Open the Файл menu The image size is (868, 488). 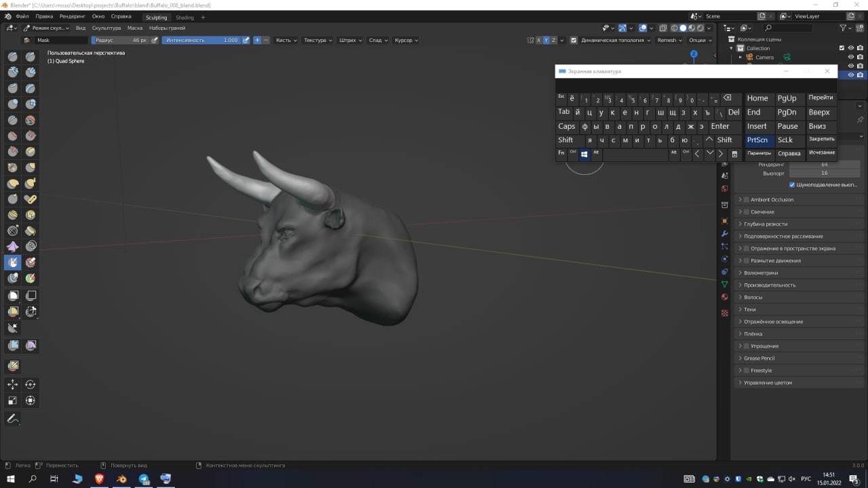point(22,16)
